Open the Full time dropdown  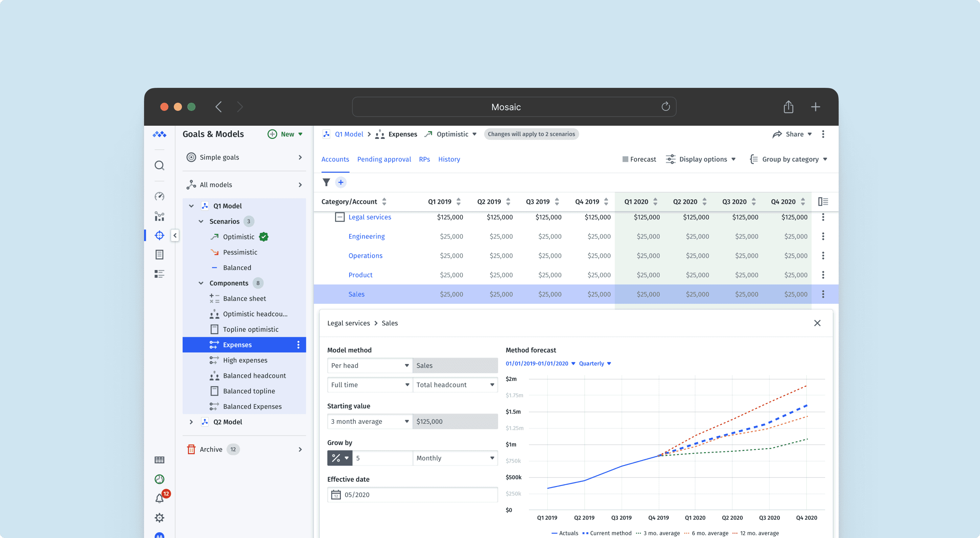coord(370,385)
